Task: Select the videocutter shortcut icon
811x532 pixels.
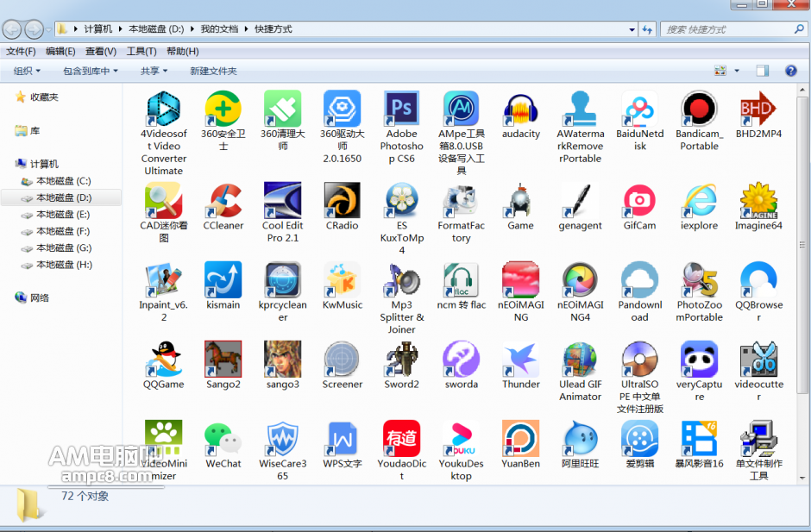Action: 758,359
